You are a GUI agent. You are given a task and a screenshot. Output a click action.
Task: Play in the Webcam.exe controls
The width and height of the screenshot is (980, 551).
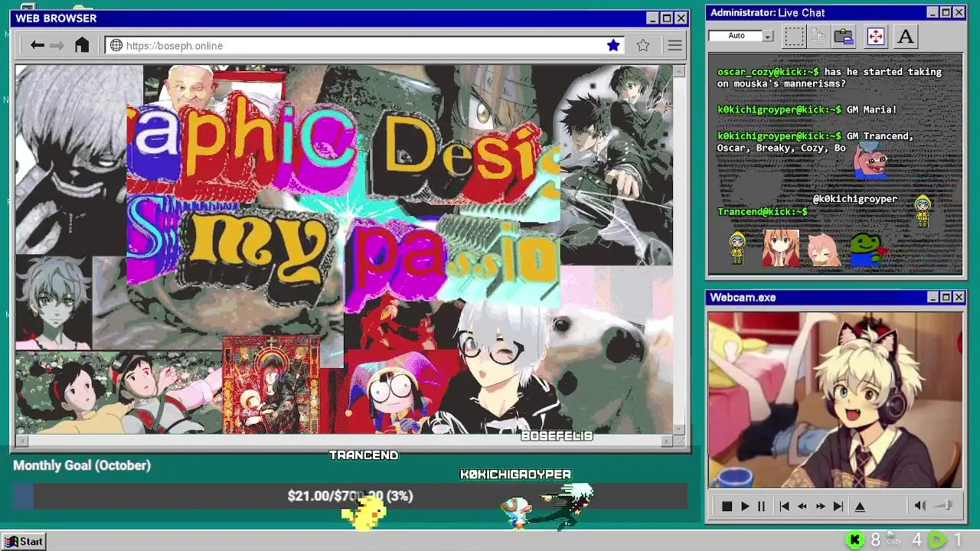[x=744, y=506]
